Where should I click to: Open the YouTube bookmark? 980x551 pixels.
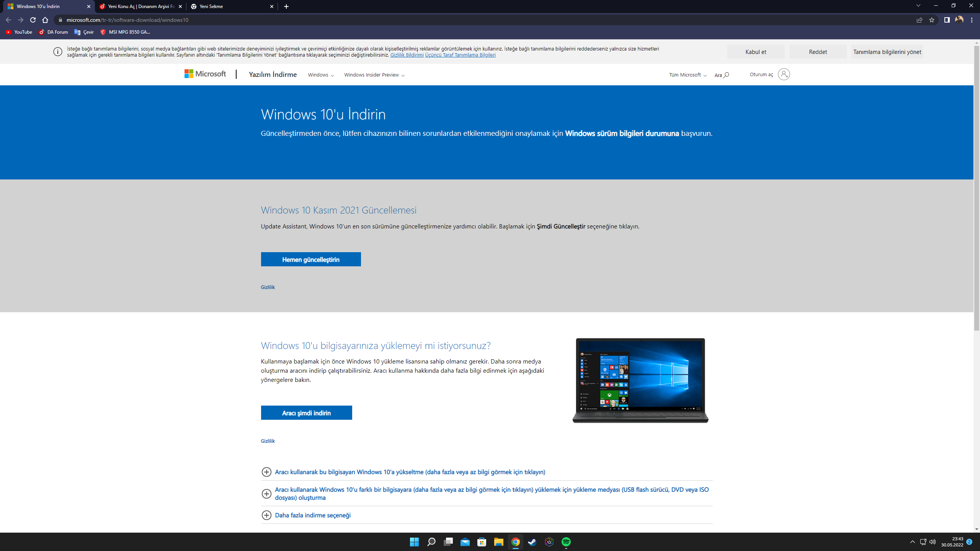[19, 32]
